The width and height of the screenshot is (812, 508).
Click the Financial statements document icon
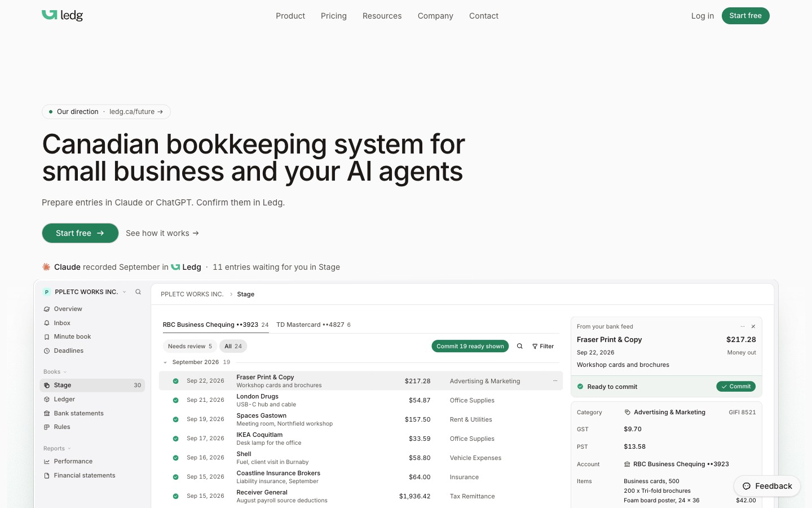coord(47,476)
